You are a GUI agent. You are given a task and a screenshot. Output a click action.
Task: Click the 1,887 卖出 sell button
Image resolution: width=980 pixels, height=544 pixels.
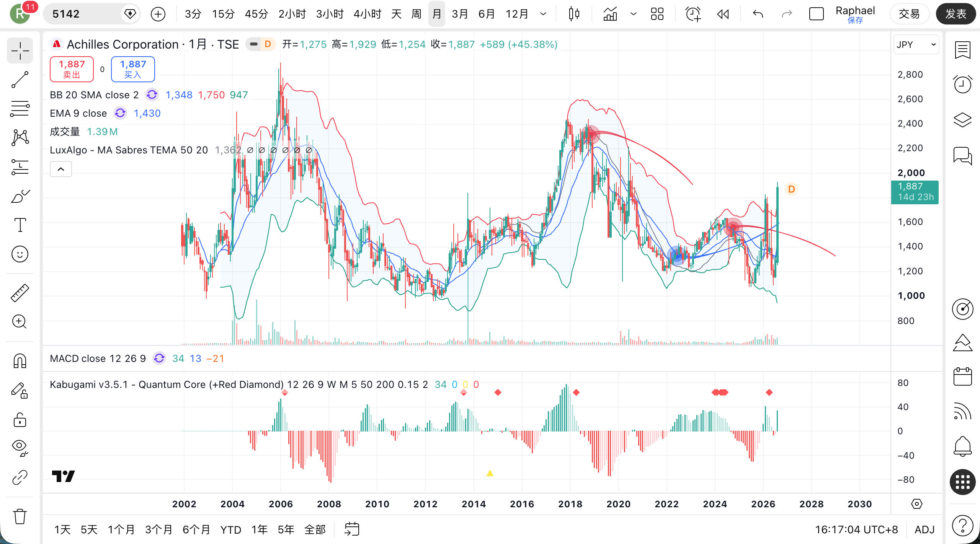point(72,69)
